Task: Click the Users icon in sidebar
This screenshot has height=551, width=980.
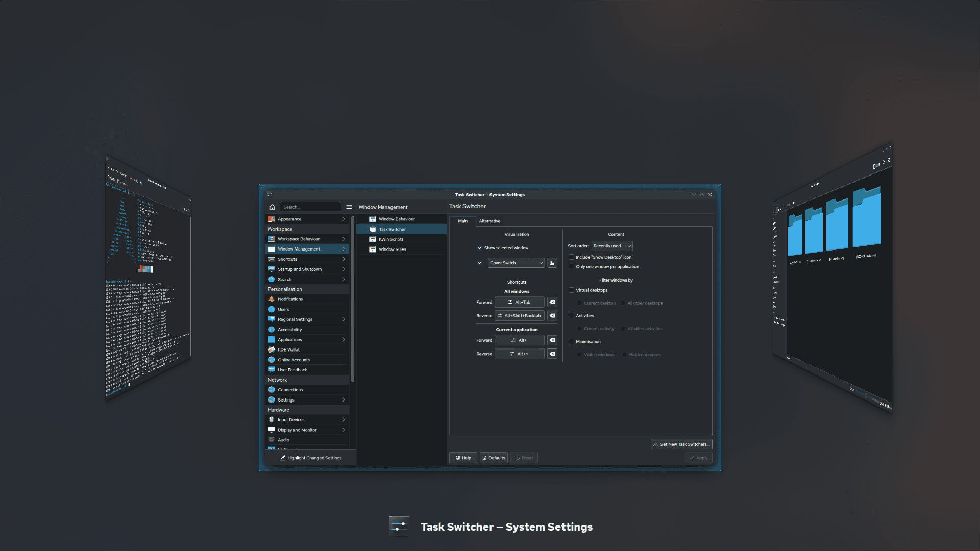Action: click(x=272, y=310)
